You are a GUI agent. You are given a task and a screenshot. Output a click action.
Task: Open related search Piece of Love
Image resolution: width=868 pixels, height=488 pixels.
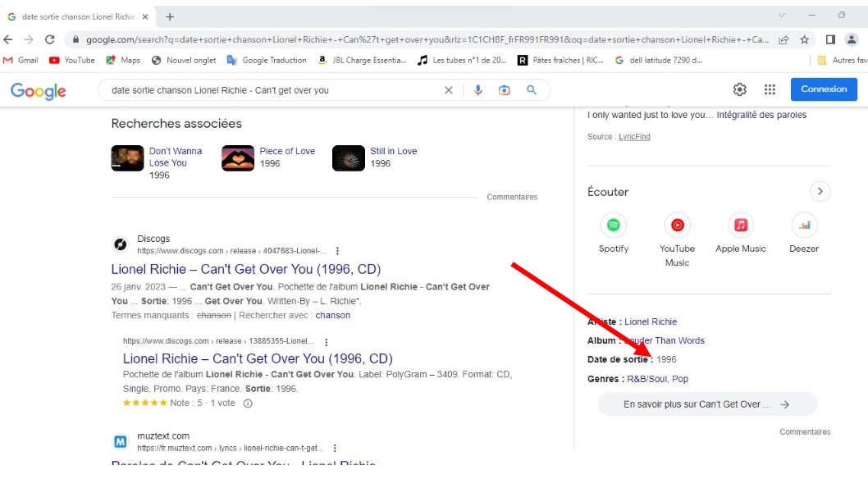(287, 151)
